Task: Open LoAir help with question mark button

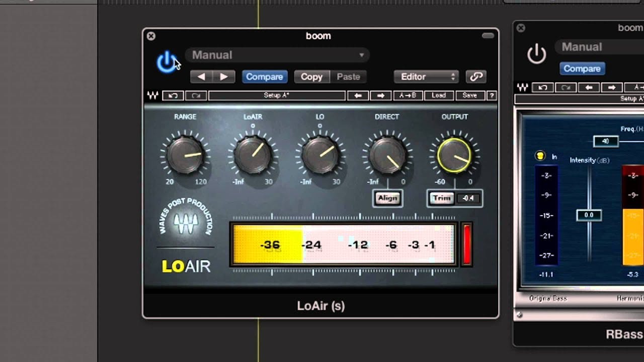Action: coord(492,95)
